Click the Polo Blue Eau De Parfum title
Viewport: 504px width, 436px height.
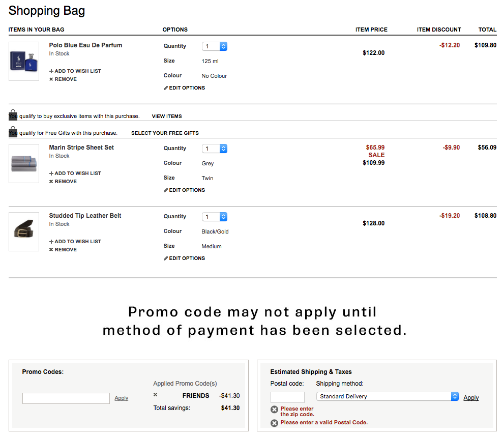click(x=85, y=45)
